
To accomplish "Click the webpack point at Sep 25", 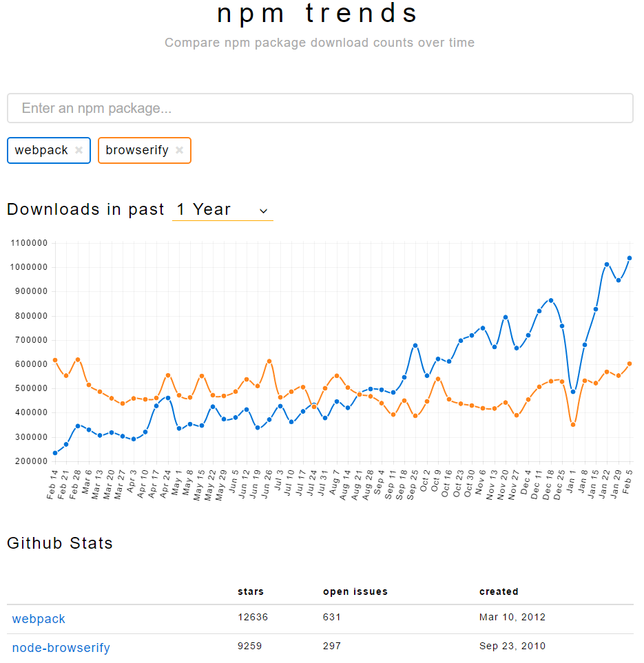I will 415,346.
